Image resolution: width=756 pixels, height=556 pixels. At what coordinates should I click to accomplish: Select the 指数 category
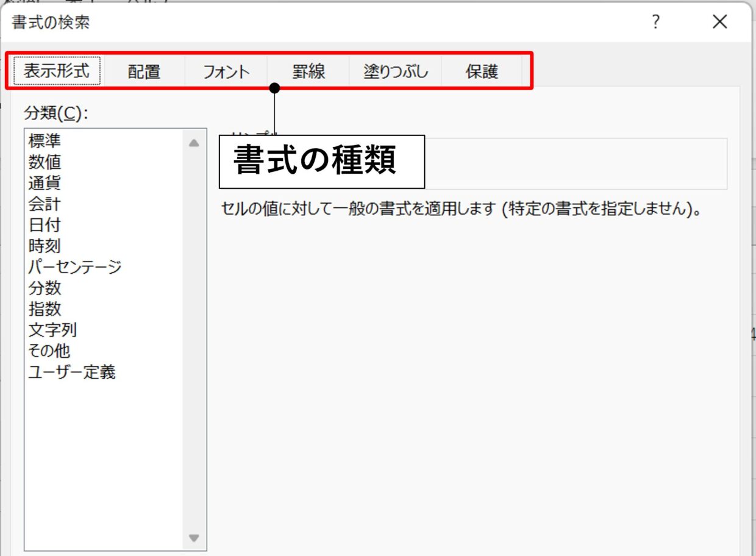pyautogui.click(x=45, y=308)
